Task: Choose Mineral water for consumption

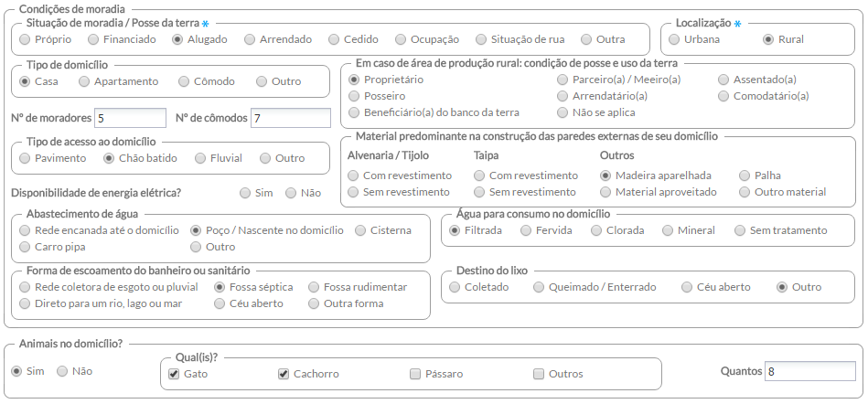Action: 668,230
